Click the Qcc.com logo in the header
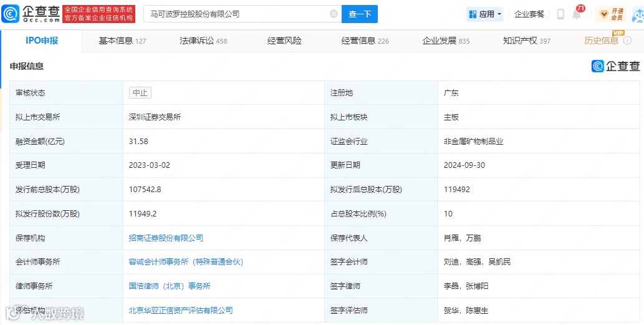 pyautogui.click(x=31, y=14)
